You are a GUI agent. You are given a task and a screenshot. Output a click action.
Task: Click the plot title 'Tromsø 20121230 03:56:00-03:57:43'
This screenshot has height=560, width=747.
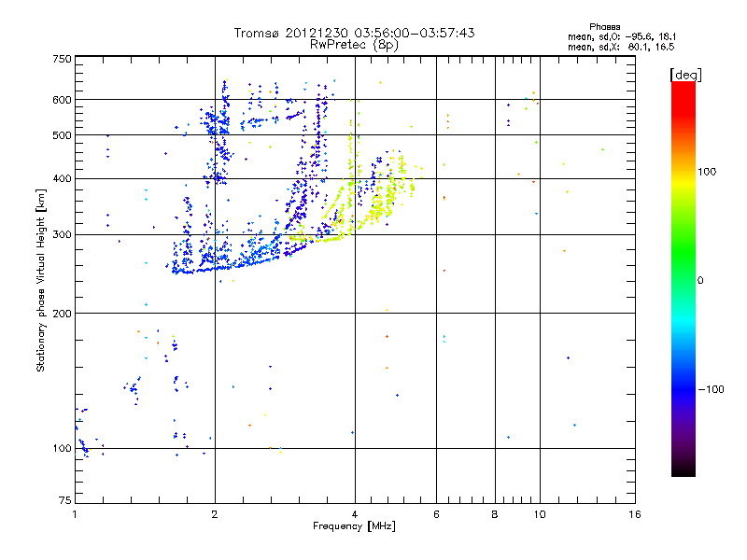(355, 33)
